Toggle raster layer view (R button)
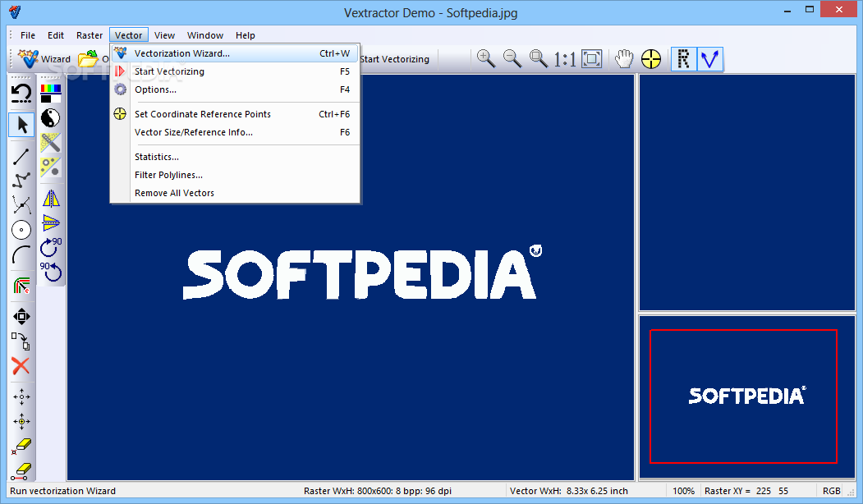The image size is (863, 504). 683,59
